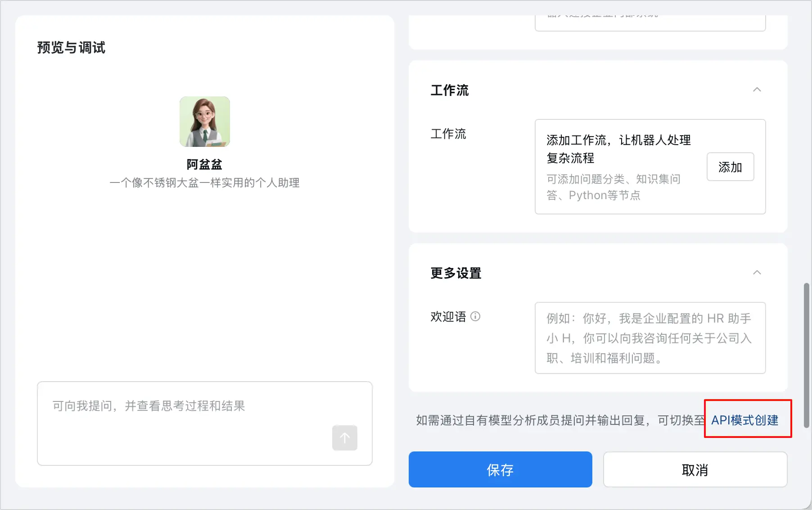Click the upward arrow in the chat box

tap(344, 437)
